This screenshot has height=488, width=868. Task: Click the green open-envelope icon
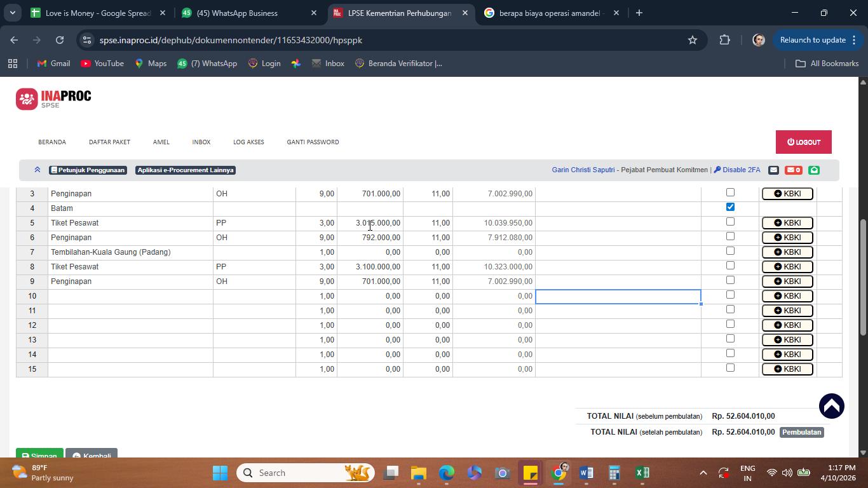814,170
